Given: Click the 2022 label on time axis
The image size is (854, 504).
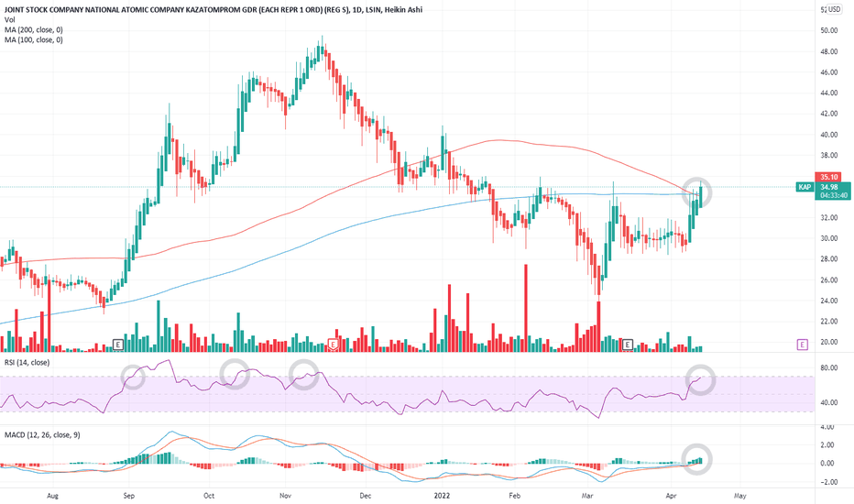Looking at the screenshot, I should pos(442,496).
